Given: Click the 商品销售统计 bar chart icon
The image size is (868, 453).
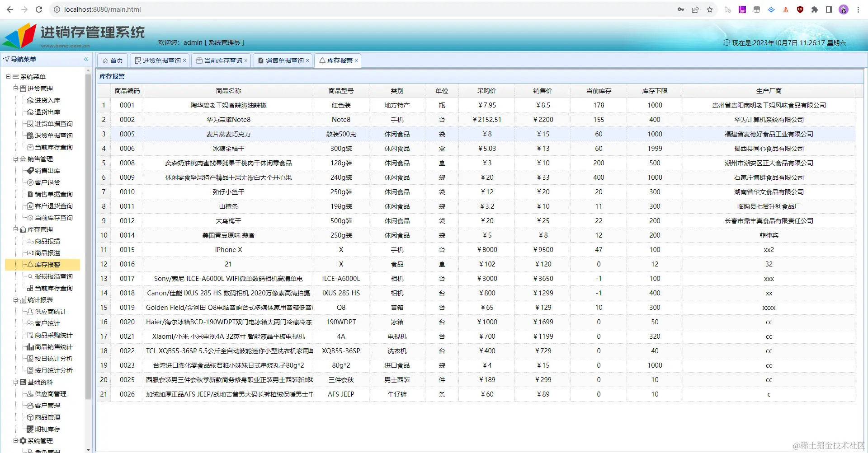Looking at the screenshot, I should click(30, 347).
